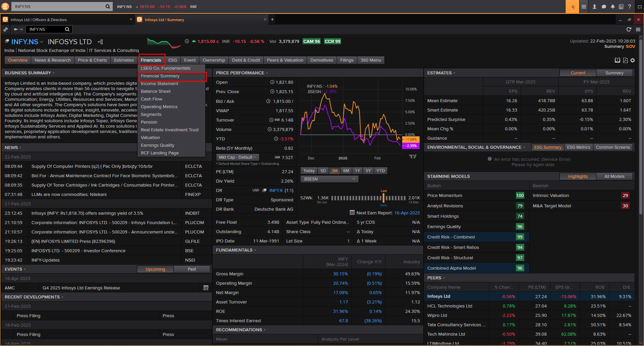Expand the INFY.NS ticker dropdown arrow
Viewport: 644px width, 346px height.
[x=42, y=42]
